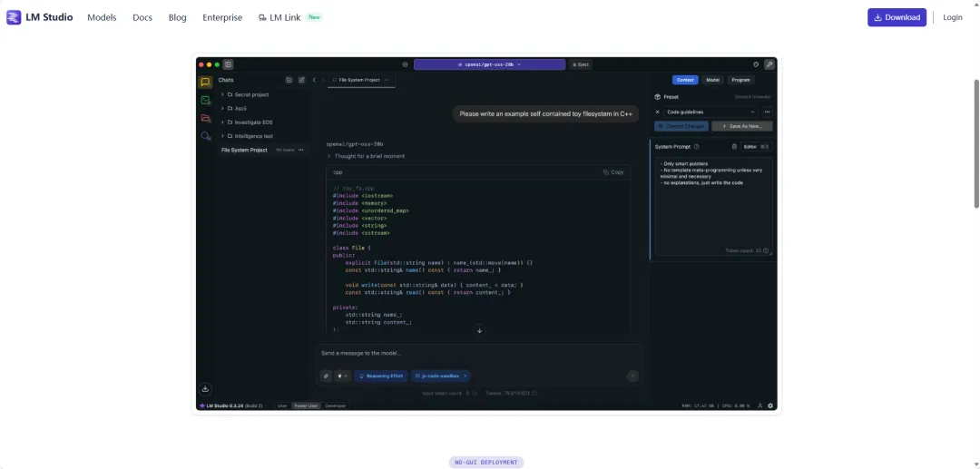Viewport: 980px width, 469px height.
Task: Click the Send a message input field
Action: click(479, 354)
